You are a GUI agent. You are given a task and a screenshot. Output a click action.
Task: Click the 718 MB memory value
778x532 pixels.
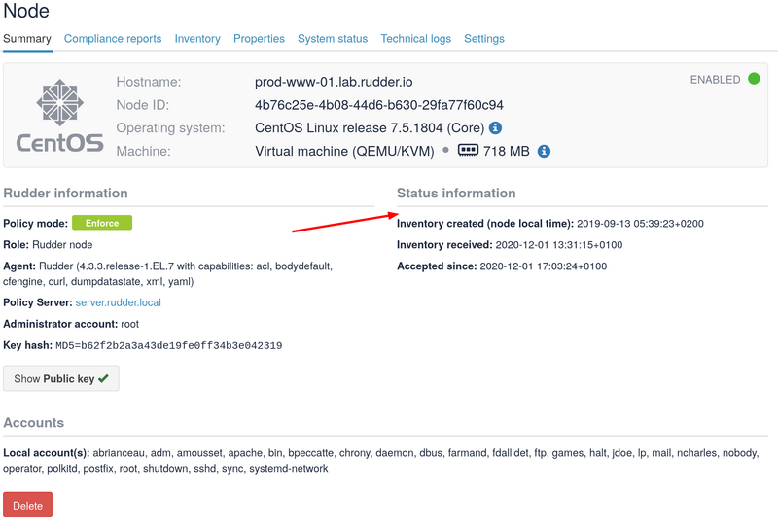[506, 151]
